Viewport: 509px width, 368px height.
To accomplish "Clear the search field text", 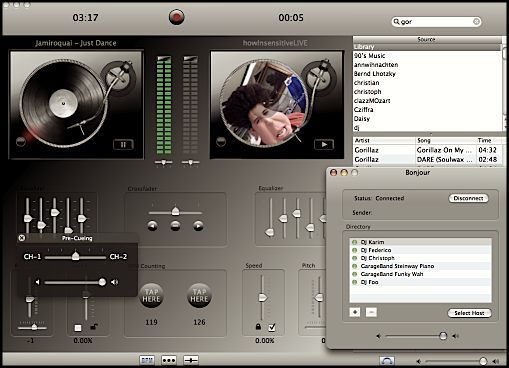I will pyautogui.click(x=476, y=22).
